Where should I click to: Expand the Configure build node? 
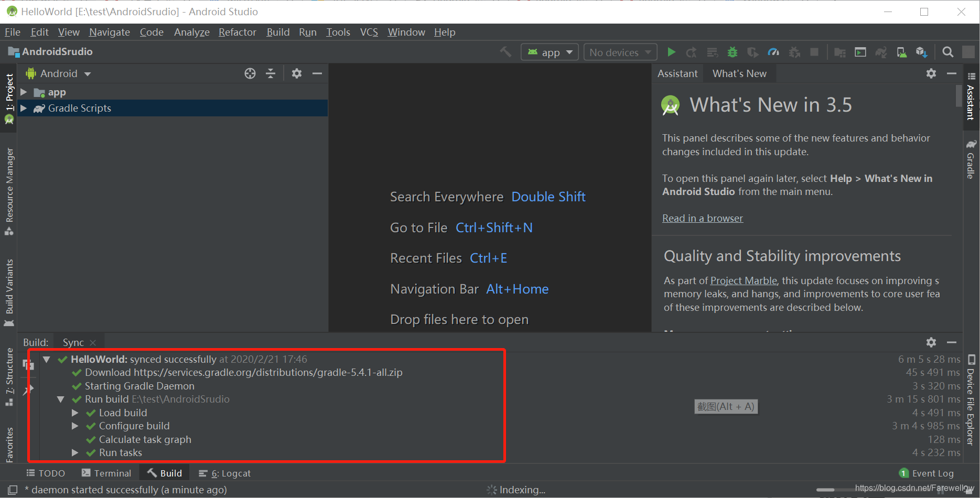tap(75, 426)
